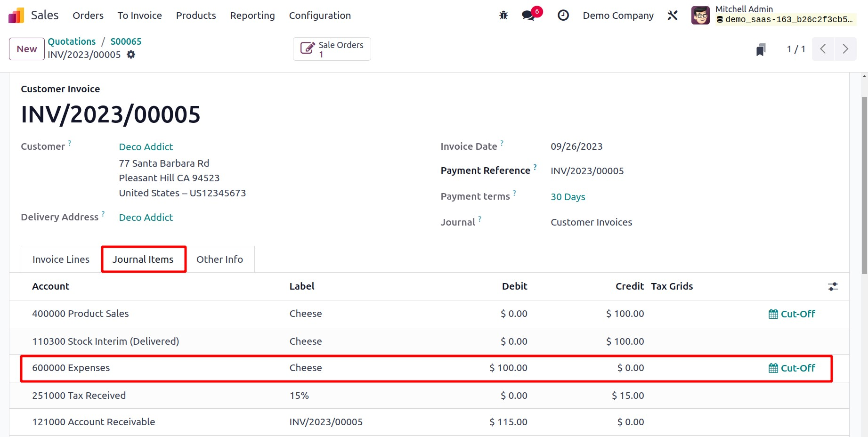Open the activities clock icon
The image size is (868, 437).
tap(563, 16)
